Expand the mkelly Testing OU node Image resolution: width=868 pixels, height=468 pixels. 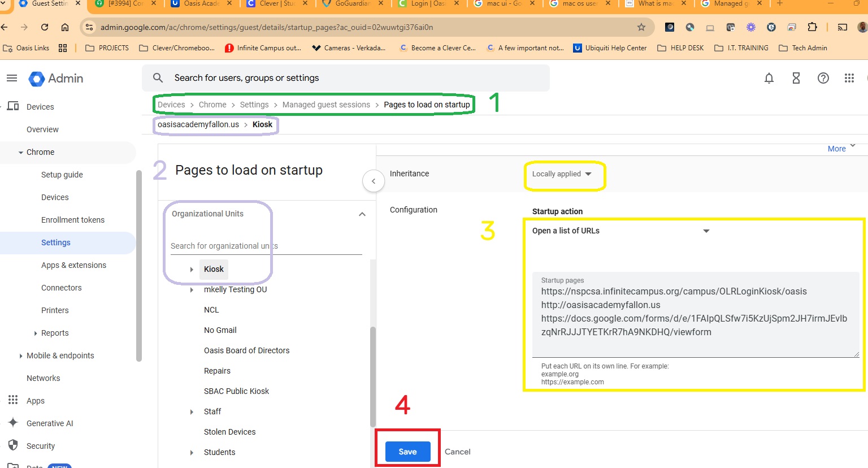pyautogui.click(x=192, y=290)
